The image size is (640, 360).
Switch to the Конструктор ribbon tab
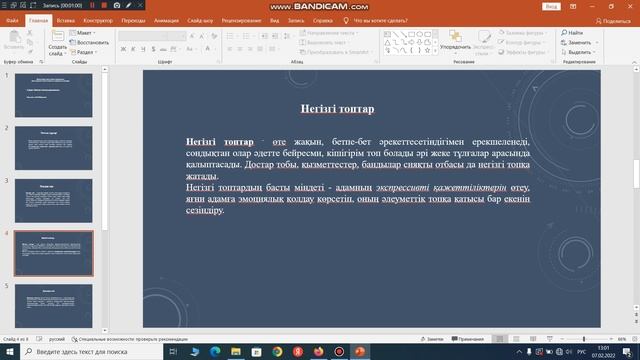(98, 20)
